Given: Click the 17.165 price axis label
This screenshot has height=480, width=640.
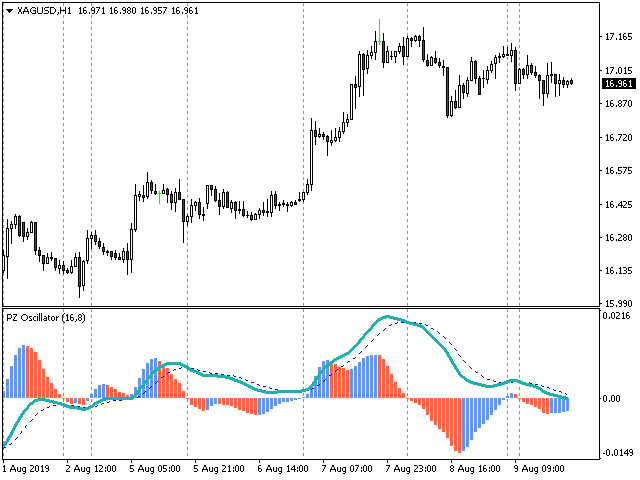Looking at the screenshot, I should [x=618, y=37].
